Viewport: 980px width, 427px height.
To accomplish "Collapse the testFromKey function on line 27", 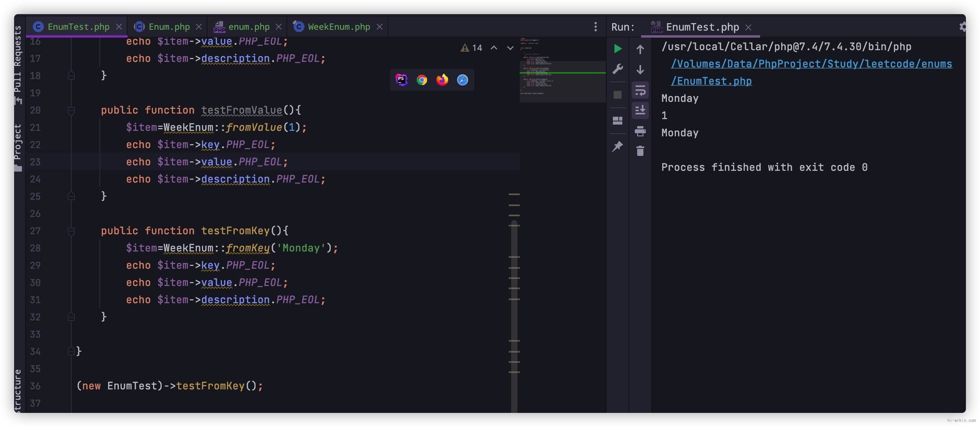I will coord(71,232).
